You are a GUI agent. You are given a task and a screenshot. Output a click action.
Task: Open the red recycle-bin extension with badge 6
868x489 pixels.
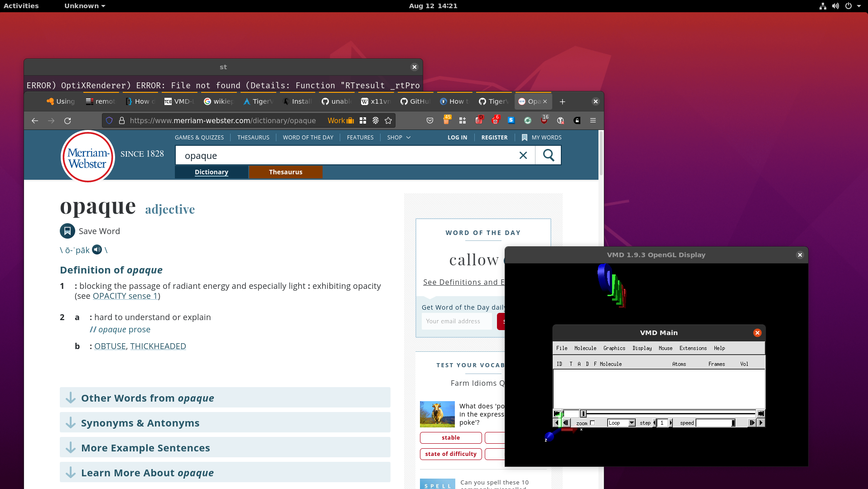(x=495, y=120)
